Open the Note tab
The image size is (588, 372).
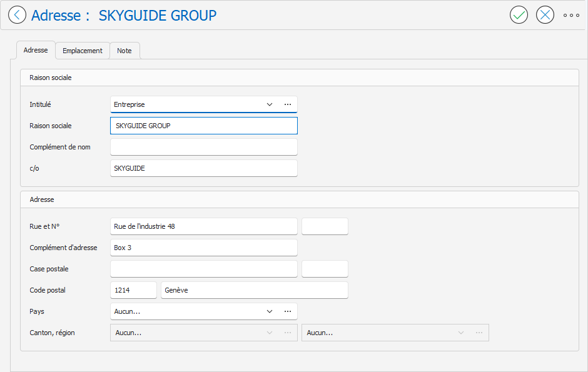coord(124,51)
